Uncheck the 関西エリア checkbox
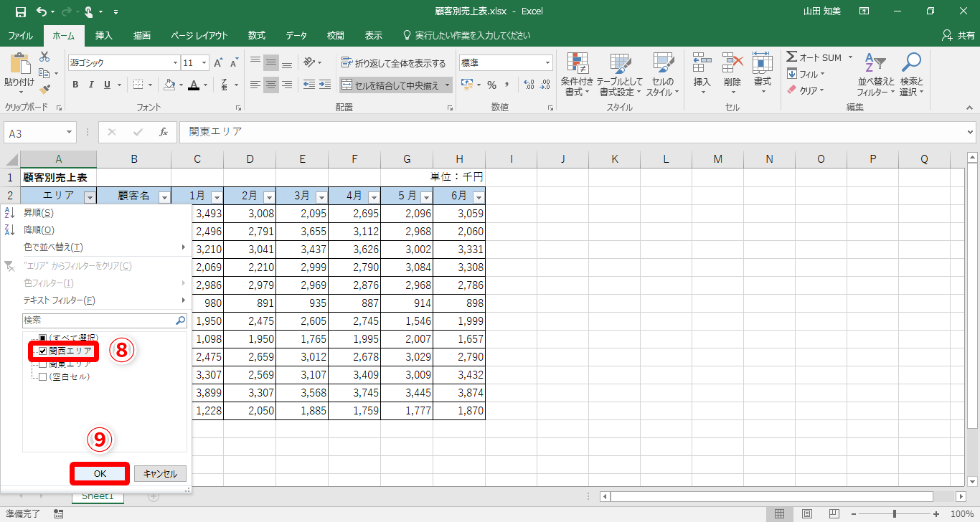Screen dimensions: 980x522 point(42,351)
